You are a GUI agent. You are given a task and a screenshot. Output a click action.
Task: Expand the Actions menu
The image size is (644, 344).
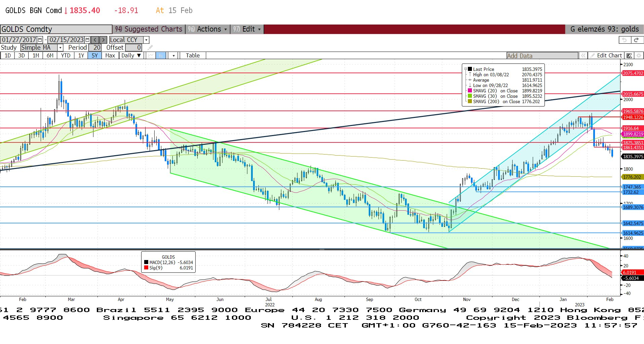pyautogui.click(x=208, y=29)
